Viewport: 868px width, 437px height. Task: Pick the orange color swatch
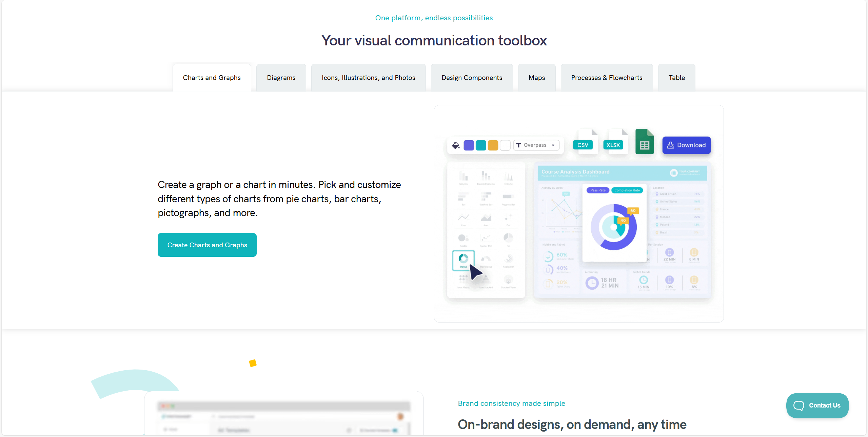(x=493, y=145)
